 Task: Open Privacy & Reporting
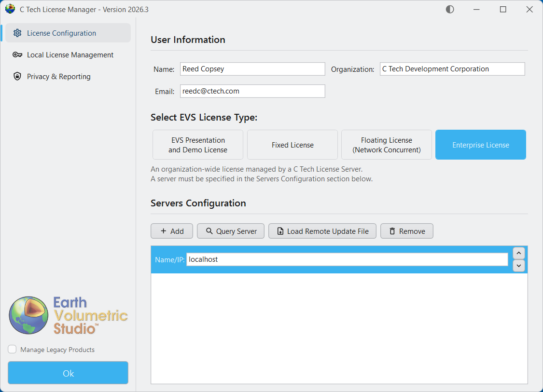(x=59, y=76)
